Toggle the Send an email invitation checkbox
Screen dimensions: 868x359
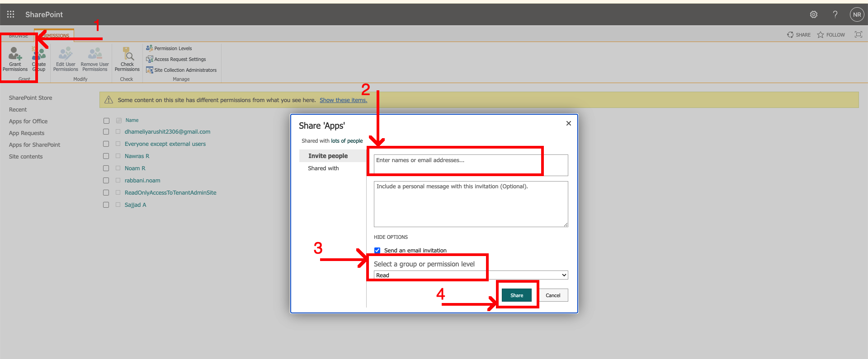point(377,250)
